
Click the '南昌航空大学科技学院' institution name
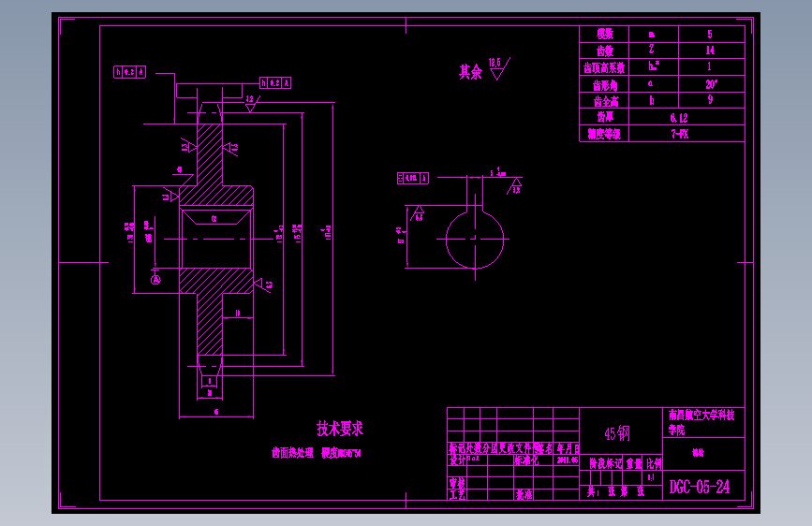click(x=701, y=422)
